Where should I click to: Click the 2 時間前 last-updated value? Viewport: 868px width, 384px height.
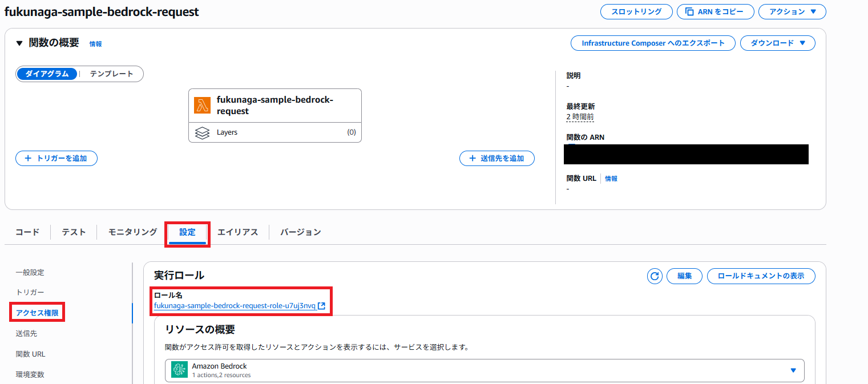tap(580, 116)
